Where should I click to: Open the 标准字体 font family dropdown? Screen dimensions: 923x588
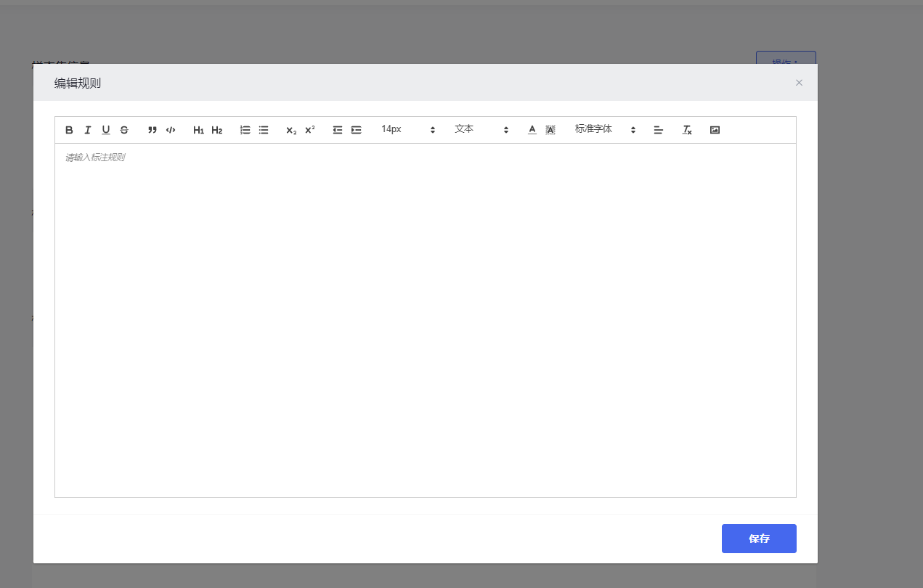point(605,129)
